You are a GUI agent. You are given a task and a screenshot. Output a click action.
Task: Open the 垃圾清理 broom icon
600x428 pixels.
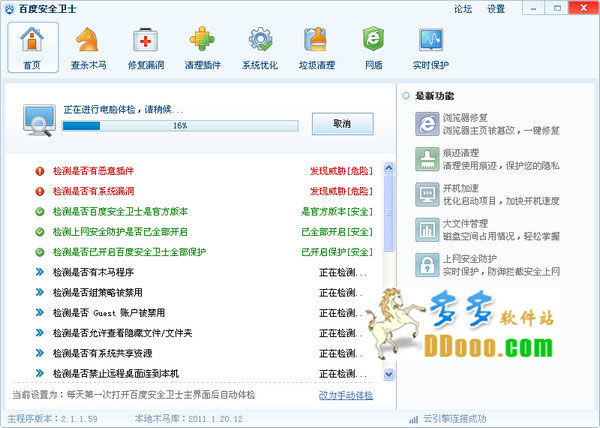pos(316,39)
